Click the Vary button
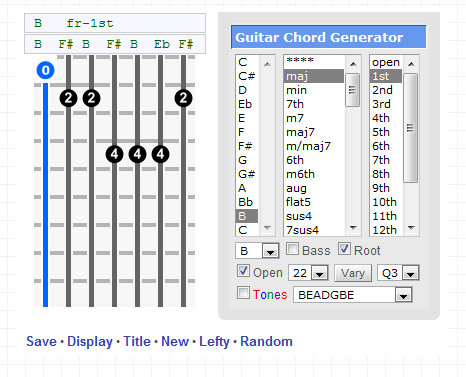 pos(353,273)
